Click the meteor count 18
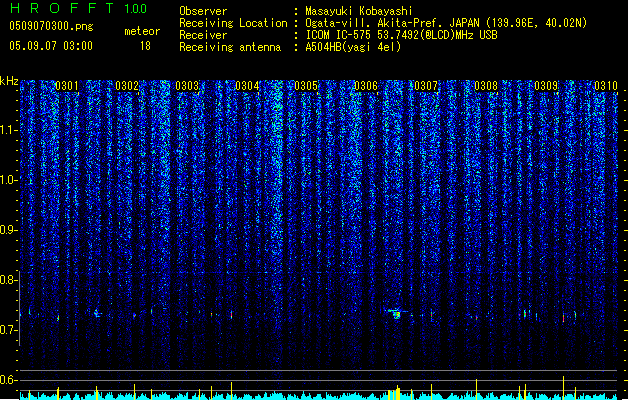 click(x=145, y=46)
